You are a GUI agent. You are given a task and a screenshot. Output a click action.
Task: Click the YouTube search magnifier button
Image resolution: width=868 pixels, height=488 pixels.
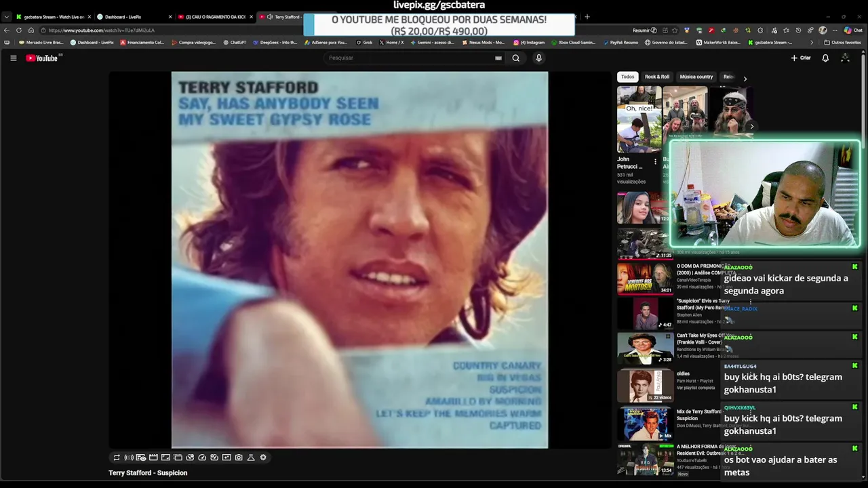[516, 58]
